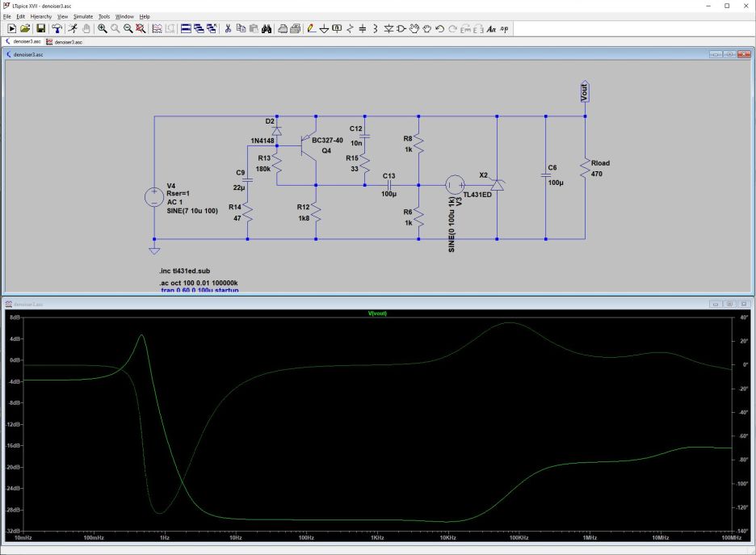This screenshot has height=555, width=756.
Task: Click the -28dB magnitude axis label
Action: (13, 510)
